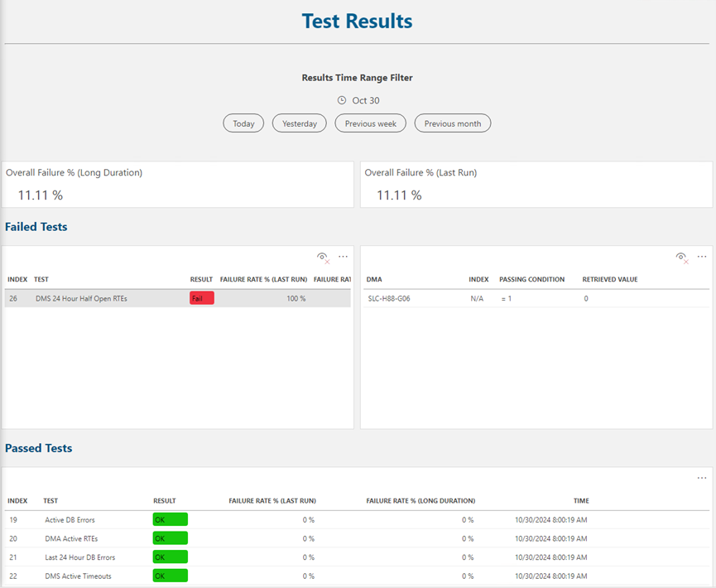Sort Passed Tests by Failure Rate % (Last Run)

[272, 501]
